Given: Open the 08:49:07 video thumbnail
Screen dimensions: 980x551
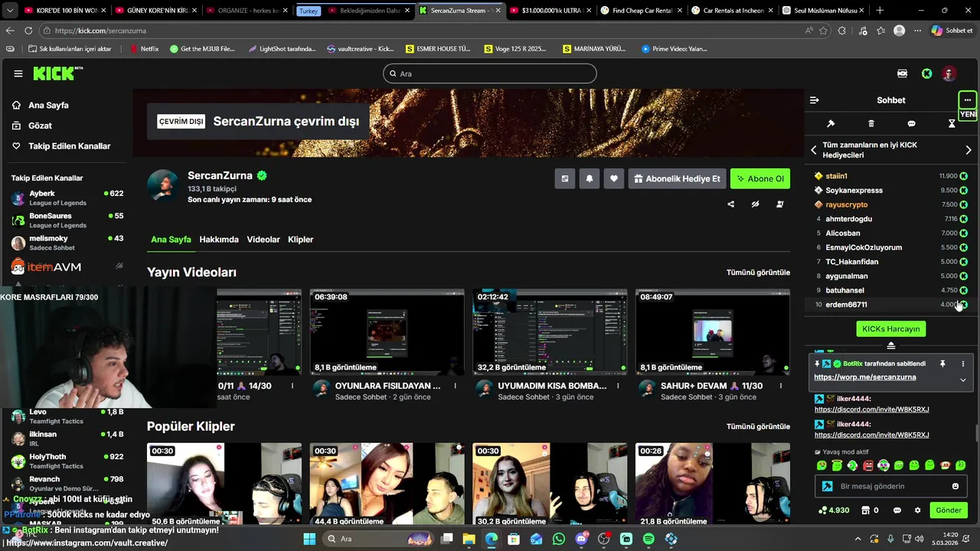Looking at the screenshot, I should 713,332.
